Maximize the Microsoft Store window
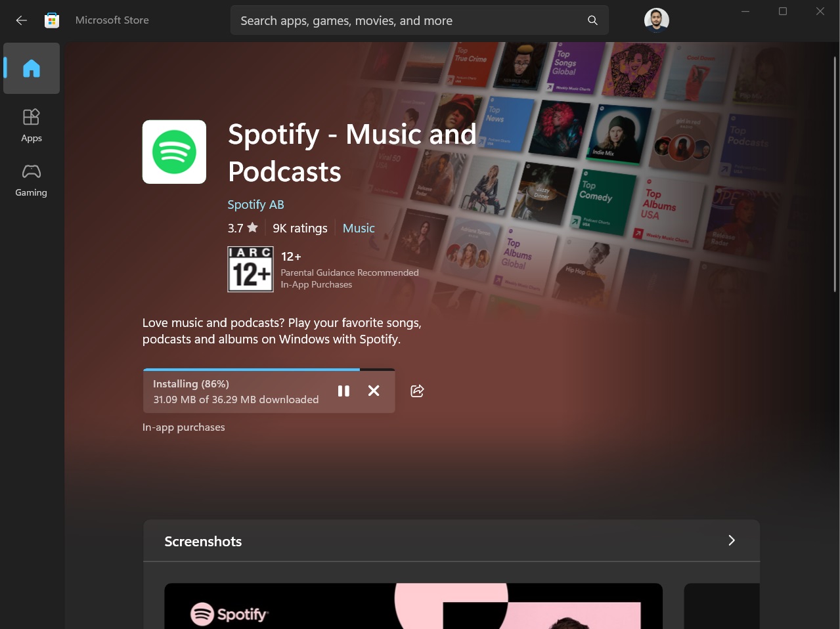 tap(783, 11)
